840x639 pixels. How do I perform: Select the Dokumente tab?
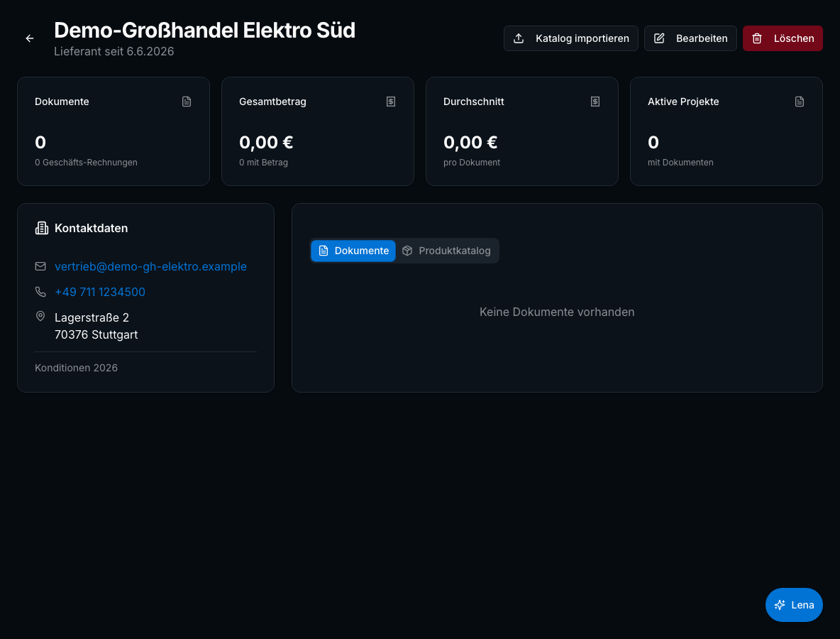pyautogui.click(x=353, y=251)
